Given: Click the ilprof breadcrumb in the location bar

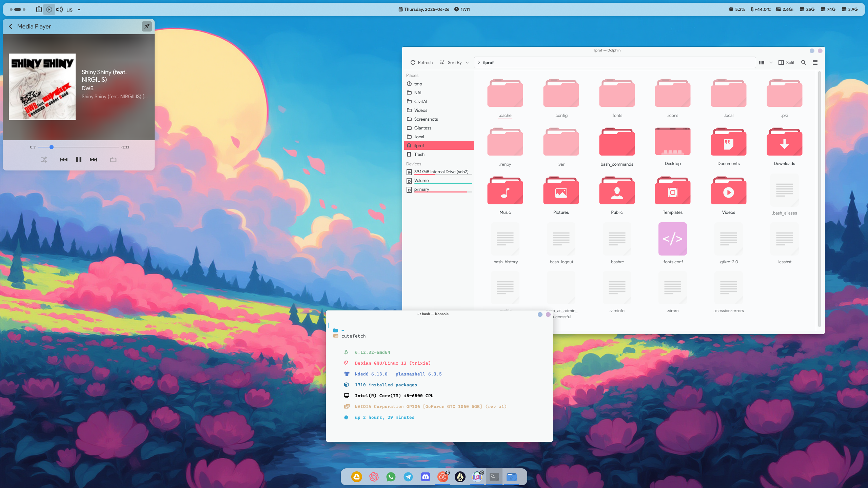Looking at the screenshot, I should pyautogui.click(x=488, y=62).
